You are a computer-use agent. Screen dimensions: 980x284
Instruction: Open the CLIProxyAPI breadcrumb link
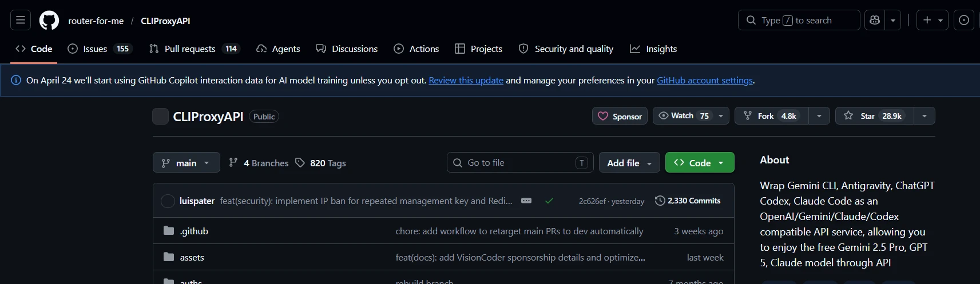[x=165, y=21]
